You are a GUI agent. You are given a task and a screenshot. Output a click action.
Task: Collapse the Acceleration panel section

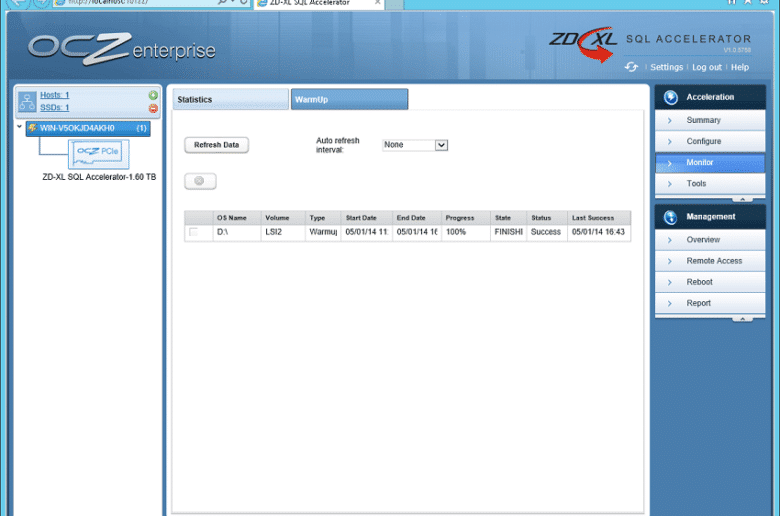(742, 199)
